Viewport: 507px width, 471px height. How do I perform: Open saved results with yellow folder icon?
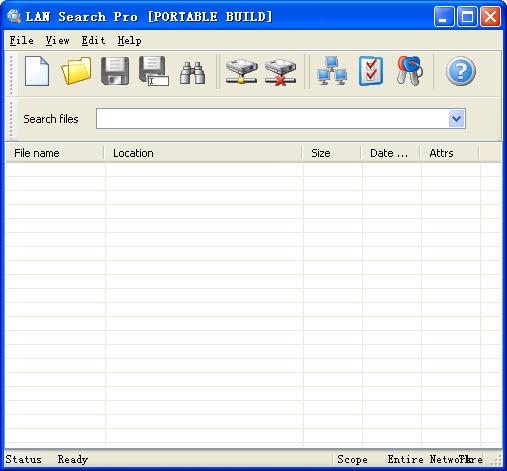[x=76, y=71]
